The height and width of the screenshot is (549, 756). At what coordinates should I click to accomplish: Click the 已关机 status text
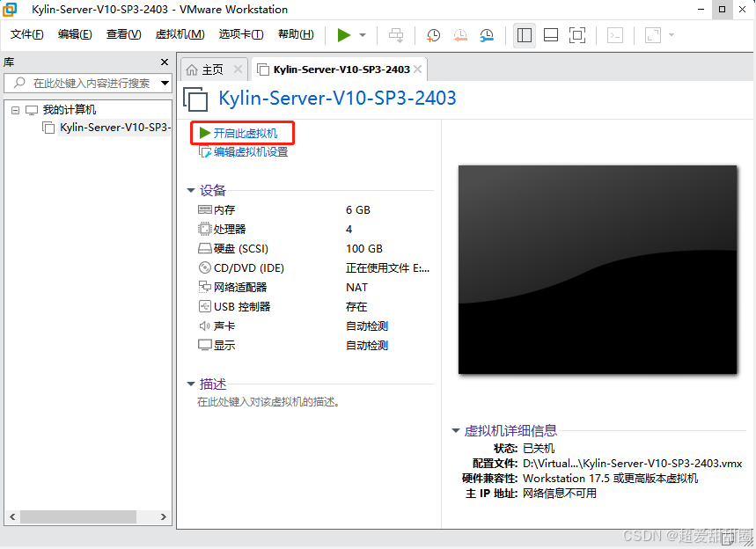[x=539, y=448]
